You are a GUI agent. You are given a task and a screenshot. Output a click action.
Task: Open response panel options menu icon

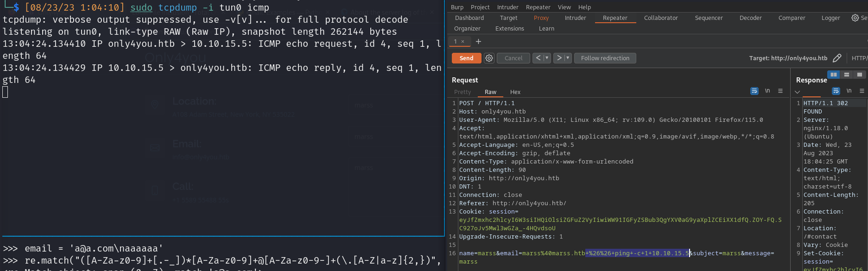point(862,91)
